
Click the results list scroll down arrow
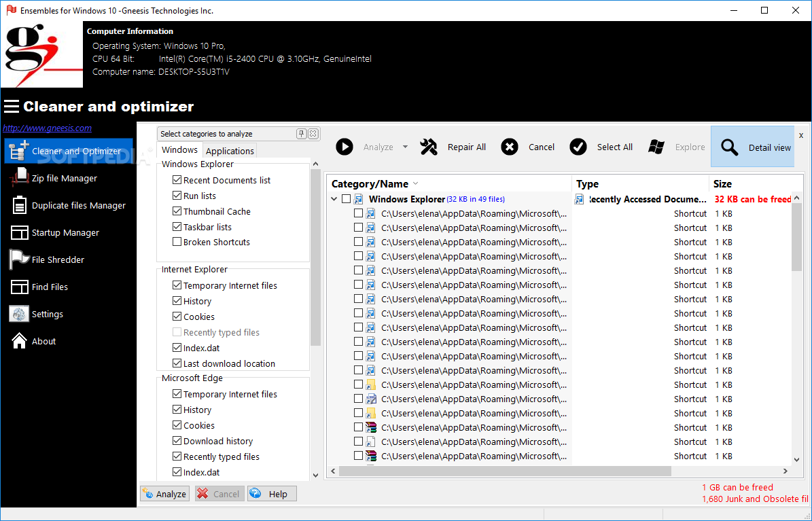797,460
